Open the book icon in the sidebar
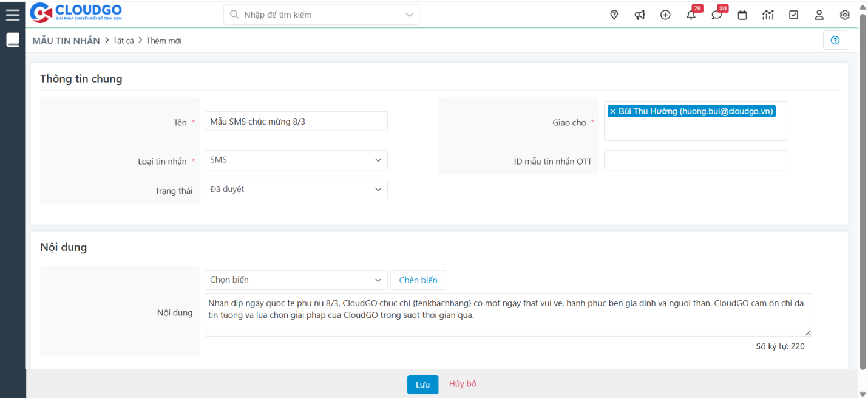868x398 pixels. (13, 39)
